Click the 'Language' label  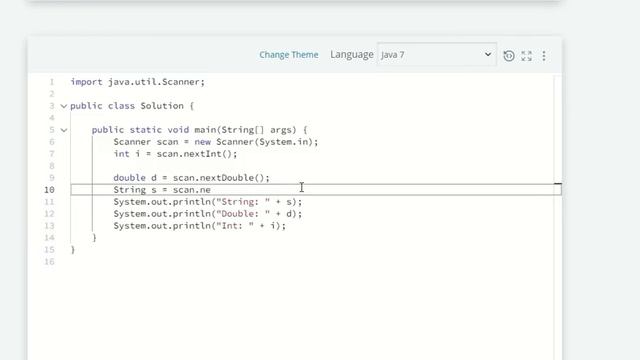click(352, 55)
